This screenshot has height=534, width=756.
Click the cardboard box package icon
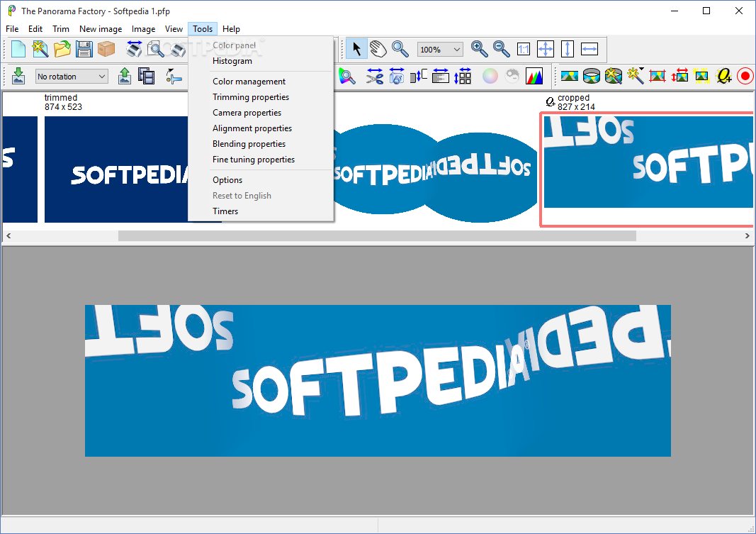tap(106, 49)
